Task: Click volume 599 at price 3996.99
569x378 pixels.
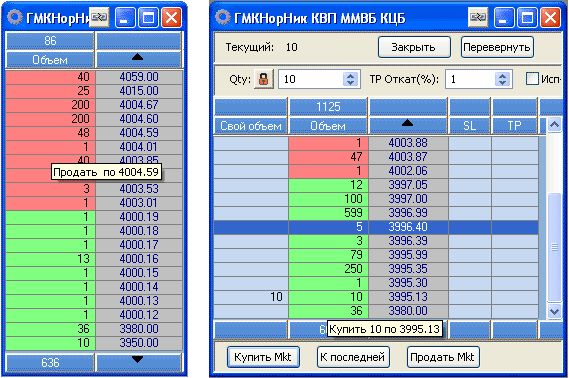Action: point(328,213)
